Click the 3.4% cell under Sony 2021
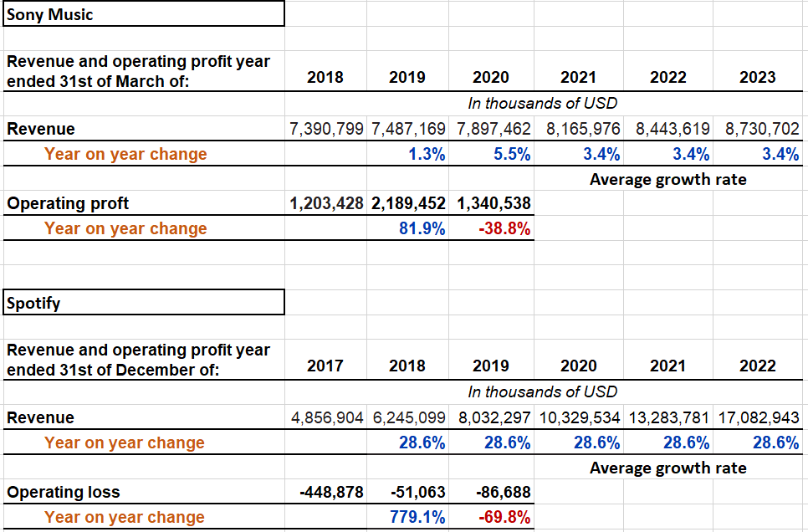 point(579,154)
